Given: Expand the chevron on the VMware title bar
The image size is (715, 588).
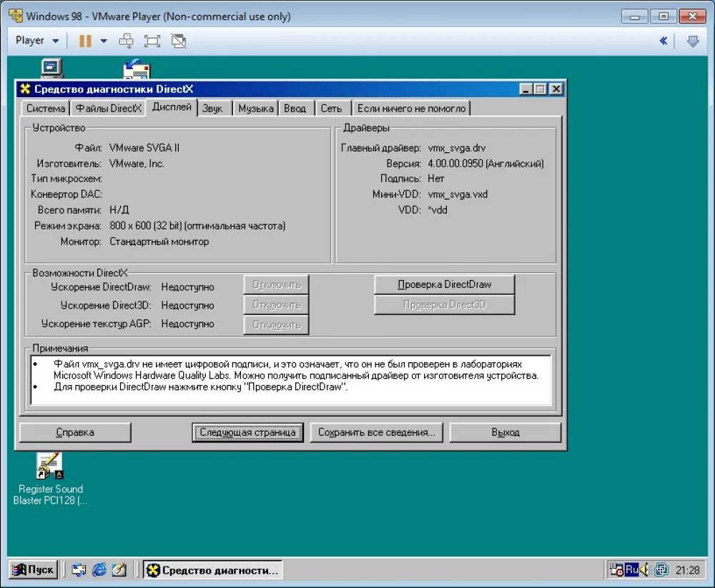Looking at the screenshot, I should tap(663, 41).
